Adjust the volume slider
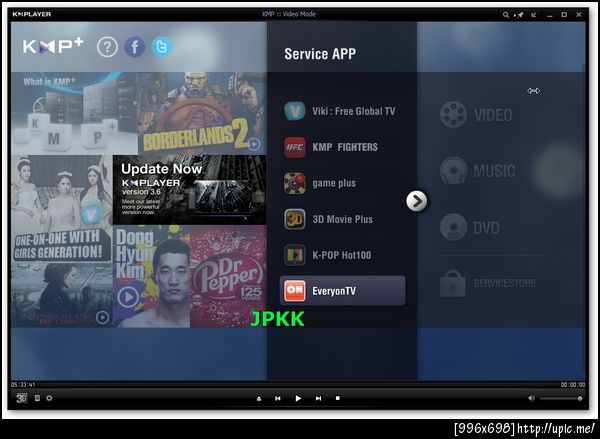The image size is (600, 439). [x=561, y=398]
